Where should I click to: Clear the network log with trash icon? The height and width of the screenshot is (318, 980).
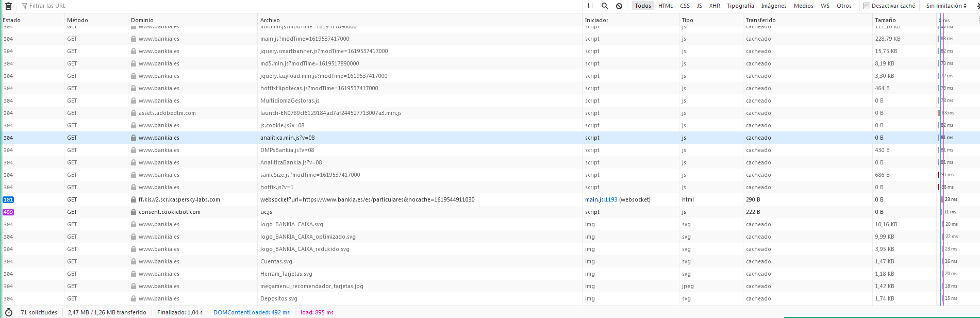[x=8, y=6]
